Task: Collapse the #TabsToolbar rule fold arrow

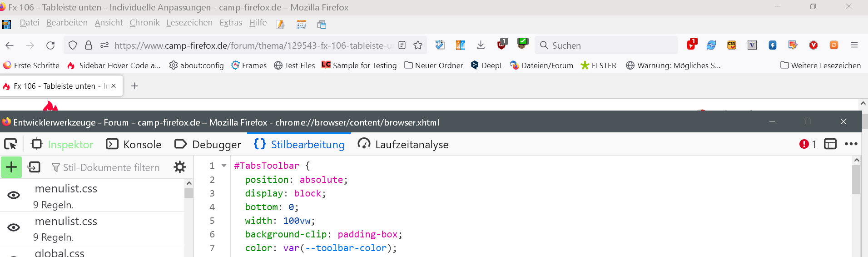Action: point(224,166)
